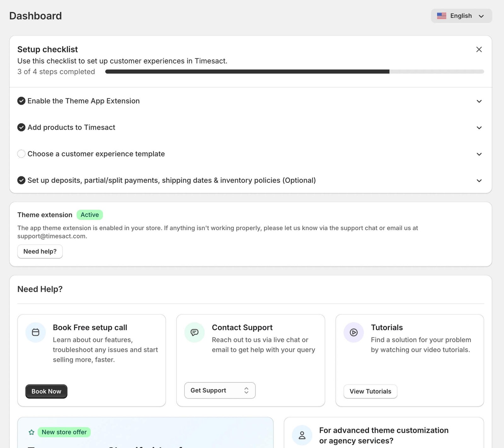This screenshot has width=504, height=448.
Task: Click the Need Help? section heading
Action: tap(40, 289)
